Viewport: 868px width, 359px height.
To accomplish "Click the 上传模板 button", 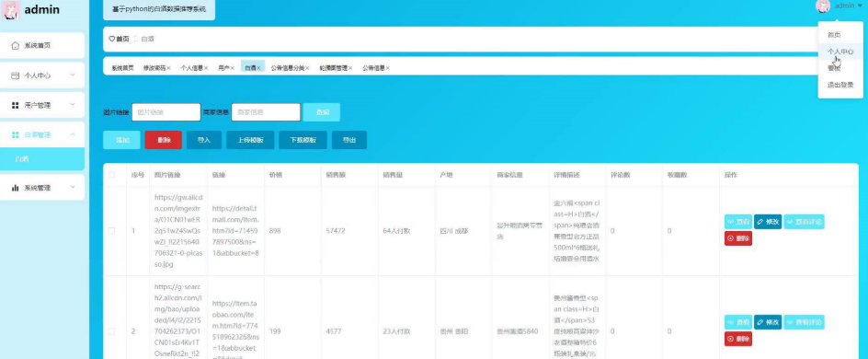I will click(250, 140).
